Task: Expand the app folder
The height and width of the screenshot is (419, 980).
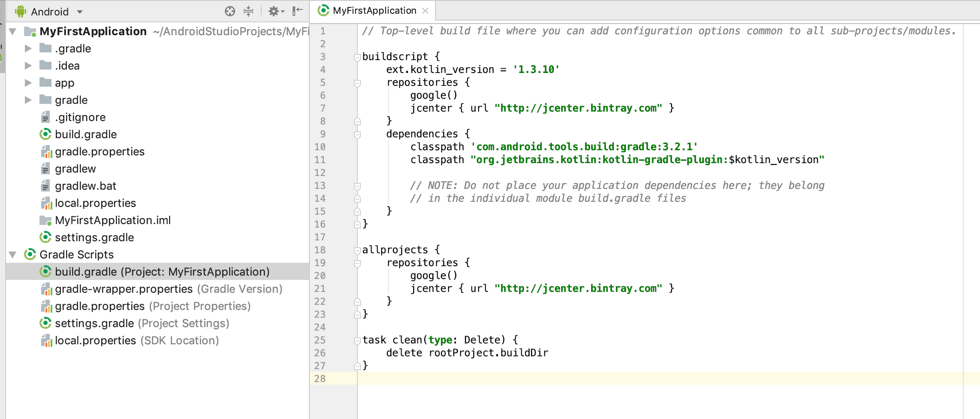Action: coord(28,83)
